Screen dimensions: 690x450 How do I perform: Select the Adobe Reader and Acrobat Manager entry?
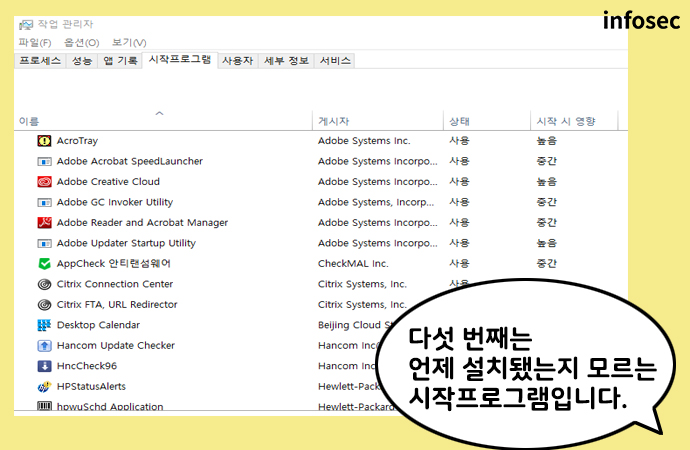coord(143,223)
